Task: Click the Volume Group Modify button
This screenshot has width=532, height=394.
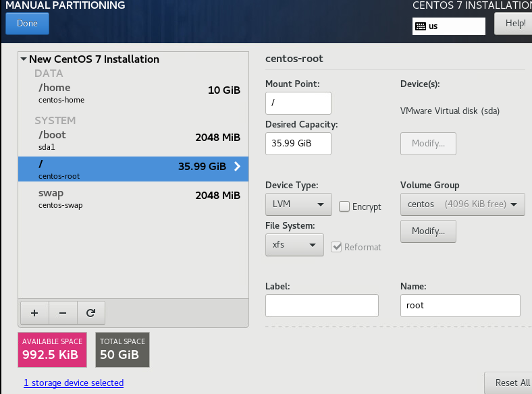Action: [x=428, y=231]
